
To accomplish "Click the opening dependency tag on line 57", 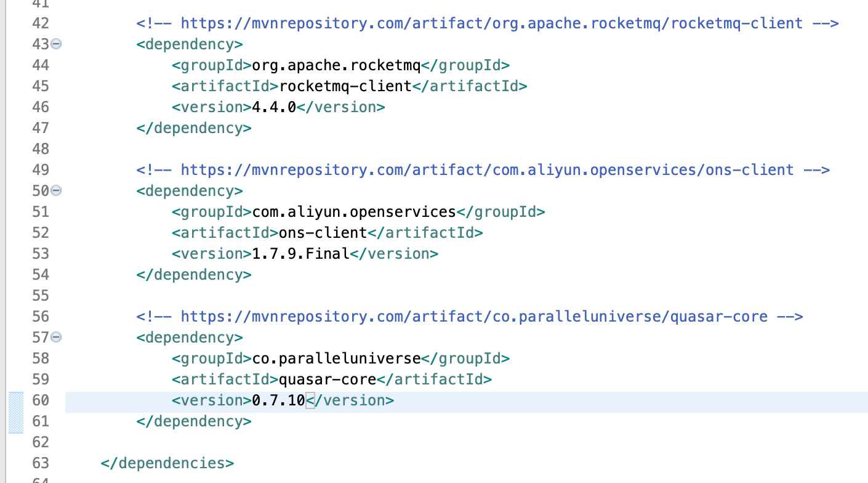I will pos(190,338).
